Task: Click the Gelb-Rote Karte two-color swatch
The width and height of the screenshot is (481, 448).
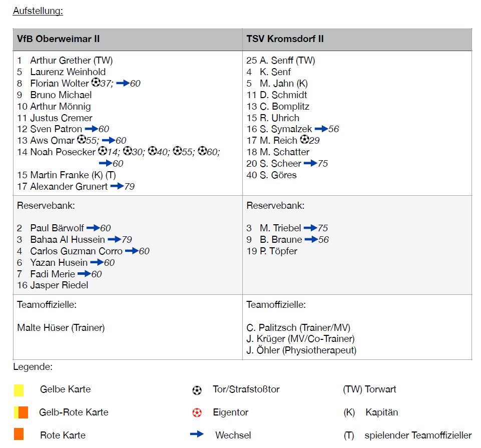Action: [x=21, y=412]
